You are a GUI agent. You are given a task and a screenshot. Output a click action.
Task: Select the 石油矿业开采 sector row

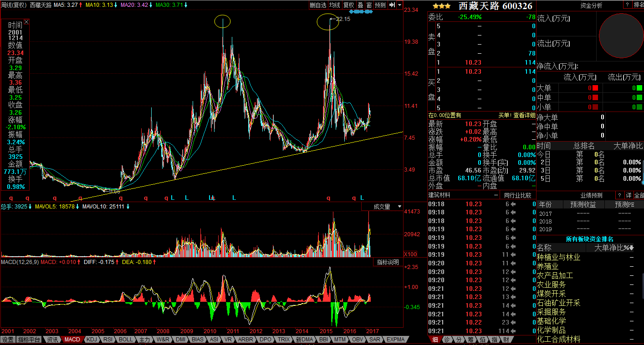590,303
